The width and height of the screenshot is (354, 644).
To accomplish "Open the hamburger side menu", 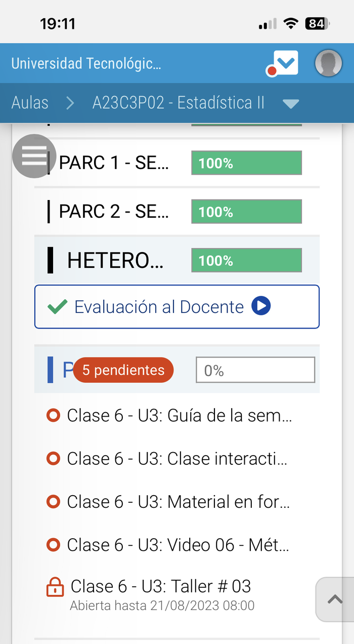I will point(34,156).
